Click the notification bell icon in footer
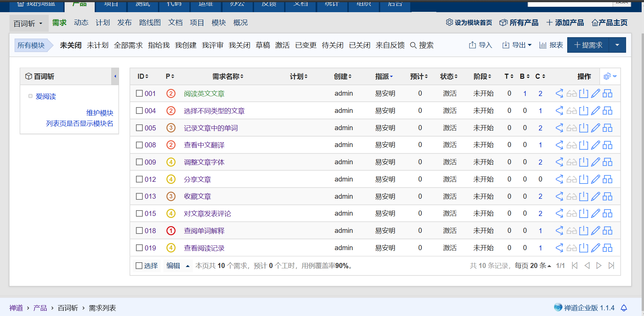 pyautogui.click(x=624, y=308)
